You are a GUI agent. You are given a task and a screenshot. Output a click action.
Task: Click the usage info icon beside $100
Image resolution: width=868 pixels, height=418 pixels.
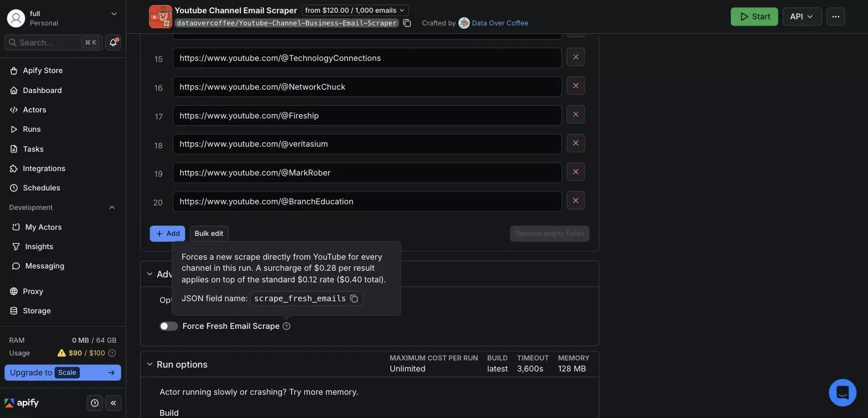click(112, 353)
